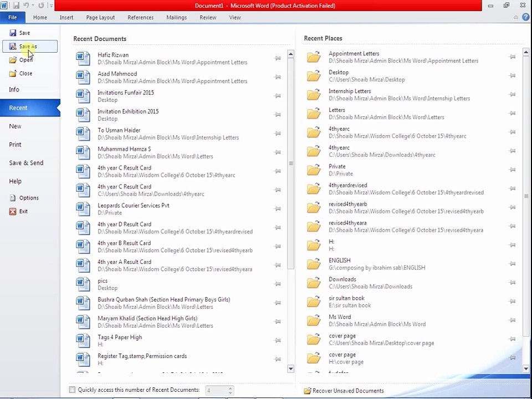Open the Ms Word folder icon
Viewport: 532px width, 399px height.
pos(314,320)
